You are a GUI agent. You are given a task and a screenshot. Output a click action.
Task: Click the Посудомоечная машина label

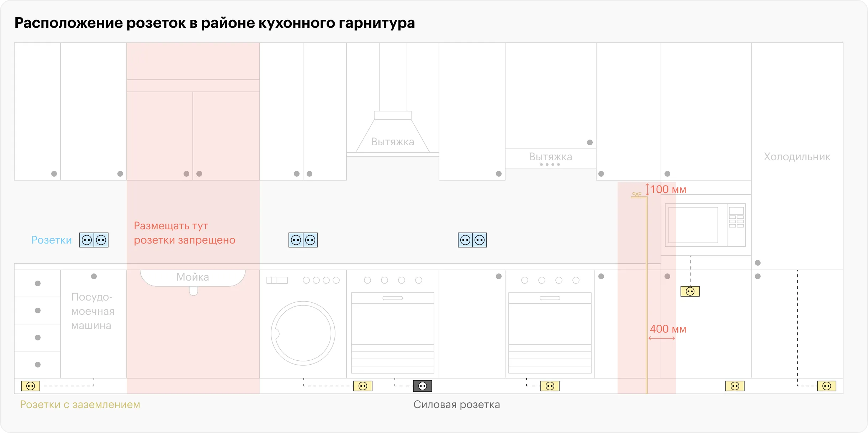pyautogui.click(x=92, y=311)
